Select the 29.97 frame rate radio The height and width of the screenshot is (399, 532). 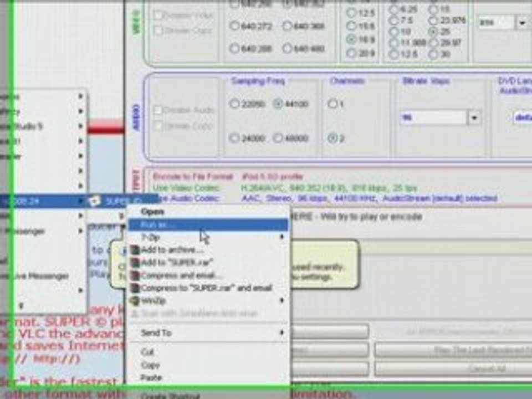click(x=433, y=43)
